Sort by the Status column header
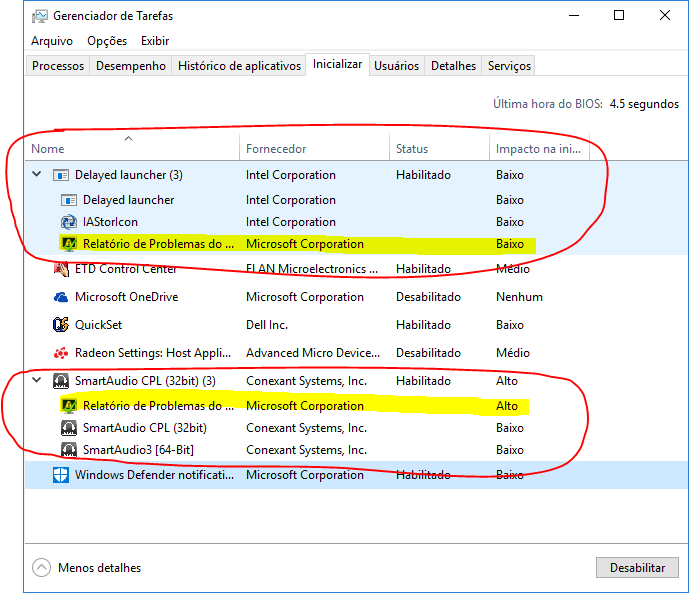 [x=439, y=149]
